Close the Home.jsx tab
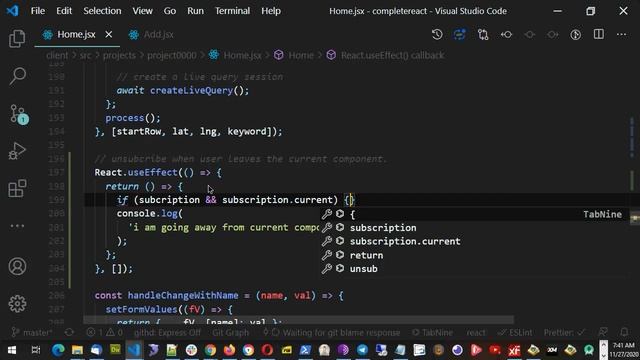 point(109,35)
